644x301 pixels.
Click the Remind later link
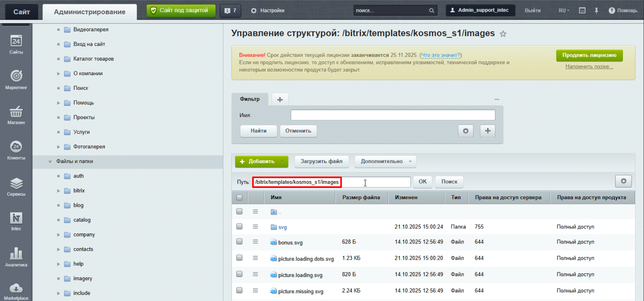click(589, 67)
